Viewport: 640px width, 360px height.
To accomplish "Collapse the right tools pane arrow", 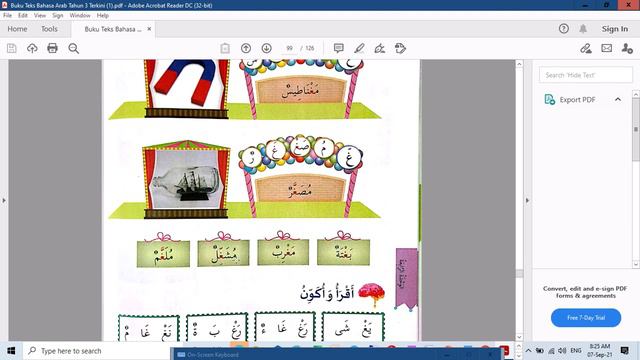I will [527, 200].
